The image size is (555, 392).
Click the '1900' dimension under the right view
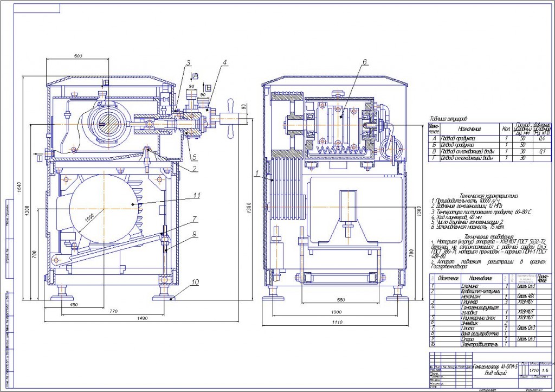point(337,312)
